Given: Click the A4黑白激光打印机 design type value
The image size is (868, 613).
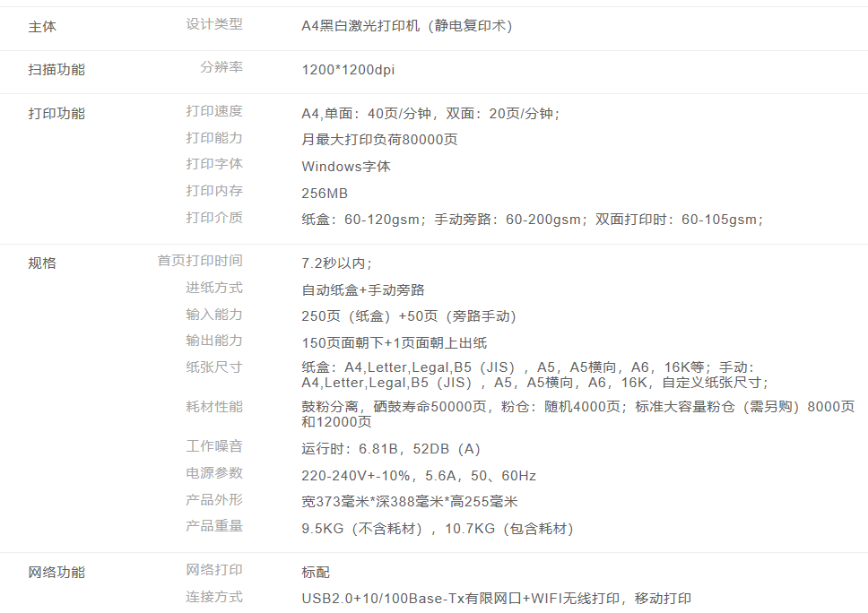Looking at the screenshot, I should (406, 26).
